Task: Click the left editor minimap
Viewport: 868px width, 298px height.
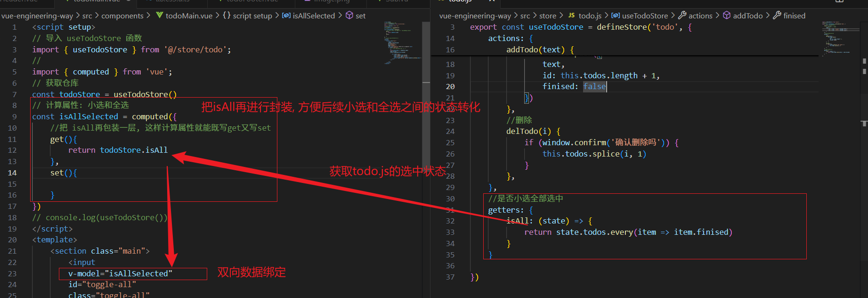Action: [403, 43]
